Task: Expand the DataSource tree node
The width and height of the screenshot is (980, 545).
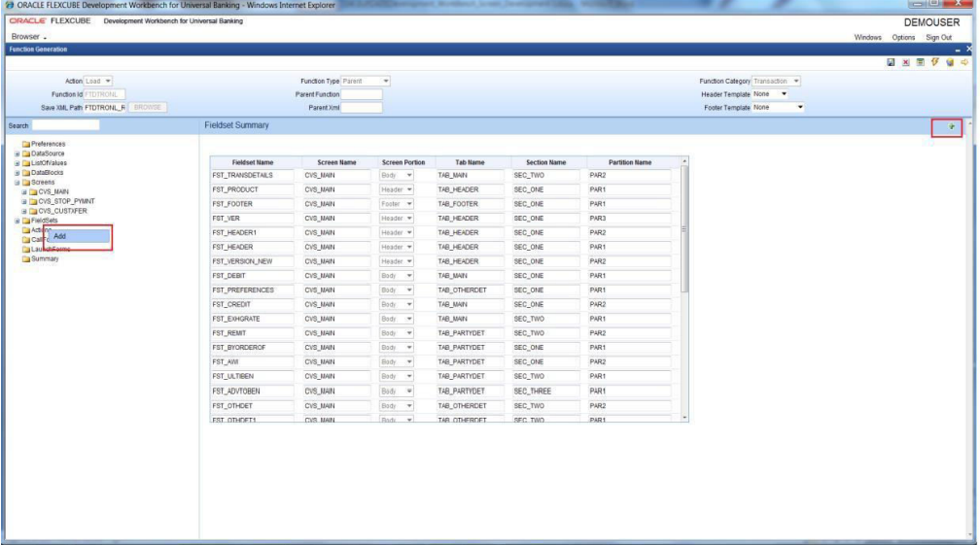Action: click(x=17, y=153)
